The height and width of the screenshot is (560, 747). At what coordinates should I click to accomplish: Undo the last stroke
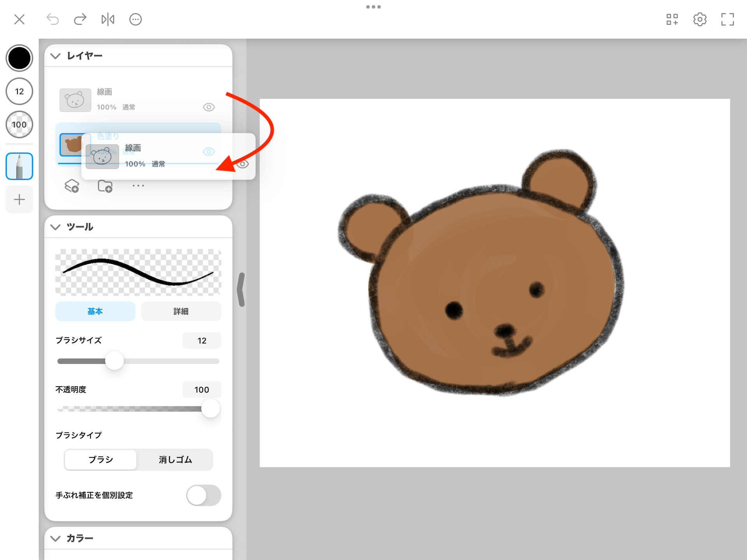click(x=53, y=19)
